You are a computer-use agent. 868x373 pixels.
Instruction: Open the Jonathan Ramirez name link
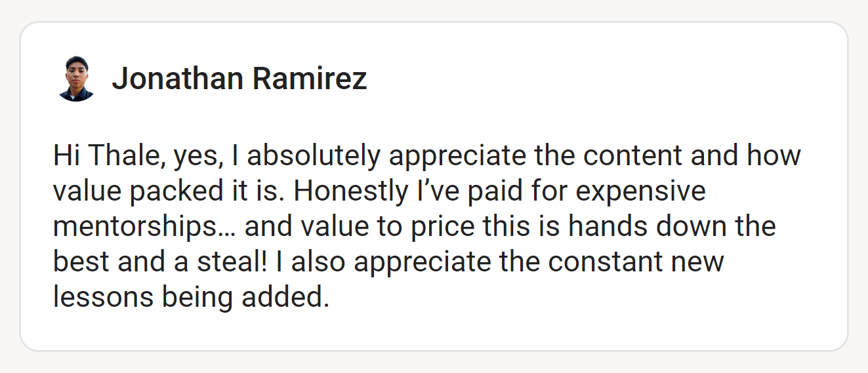(239, 79)
